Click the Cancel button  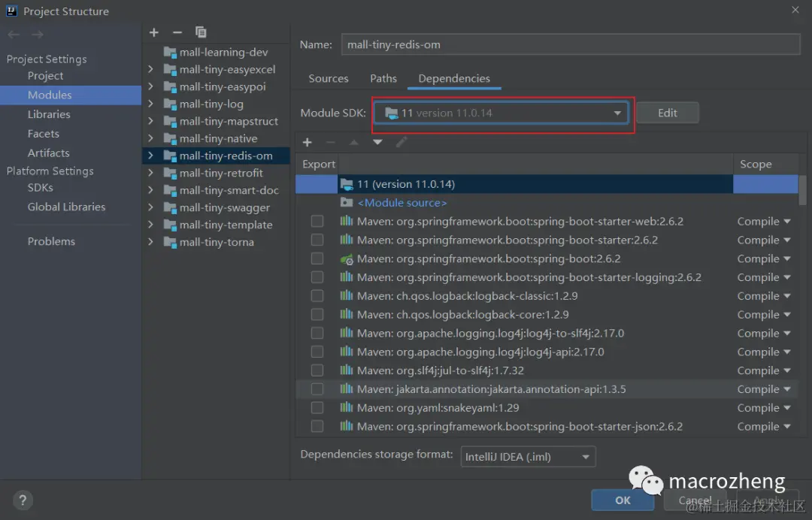695,500
